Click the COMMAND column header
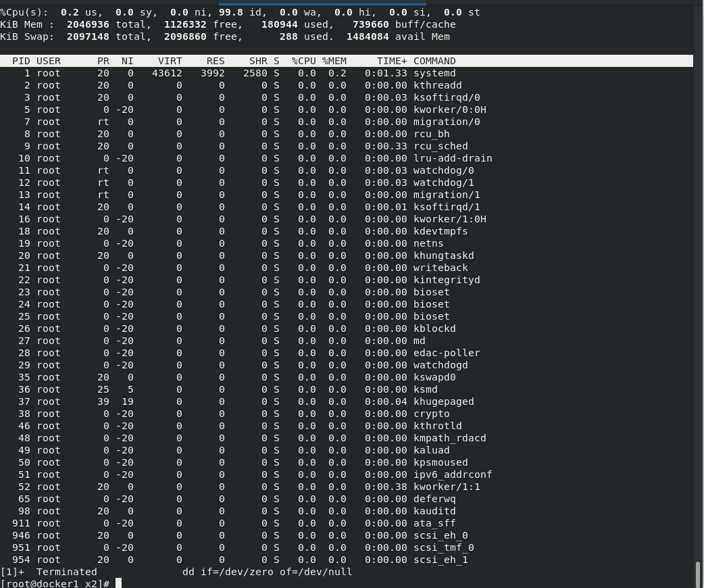The height and width of the screenshot is (588, 704). [434, 61]
